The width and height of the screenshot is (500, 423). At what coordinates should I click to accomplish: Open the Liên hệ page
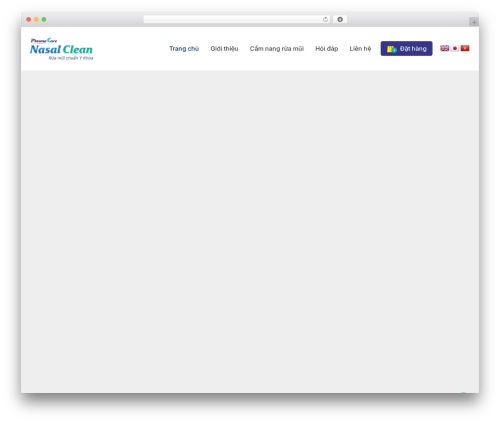[360, 49]
